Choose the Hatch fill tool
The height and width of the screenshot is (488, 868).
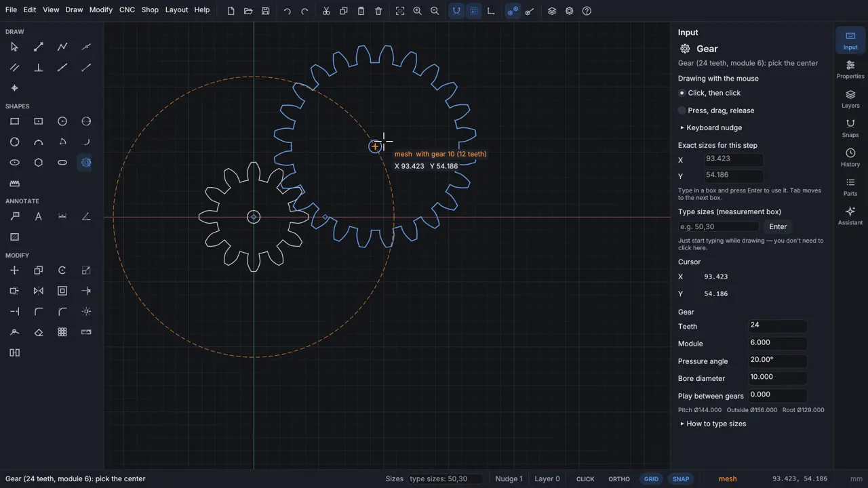14,237
